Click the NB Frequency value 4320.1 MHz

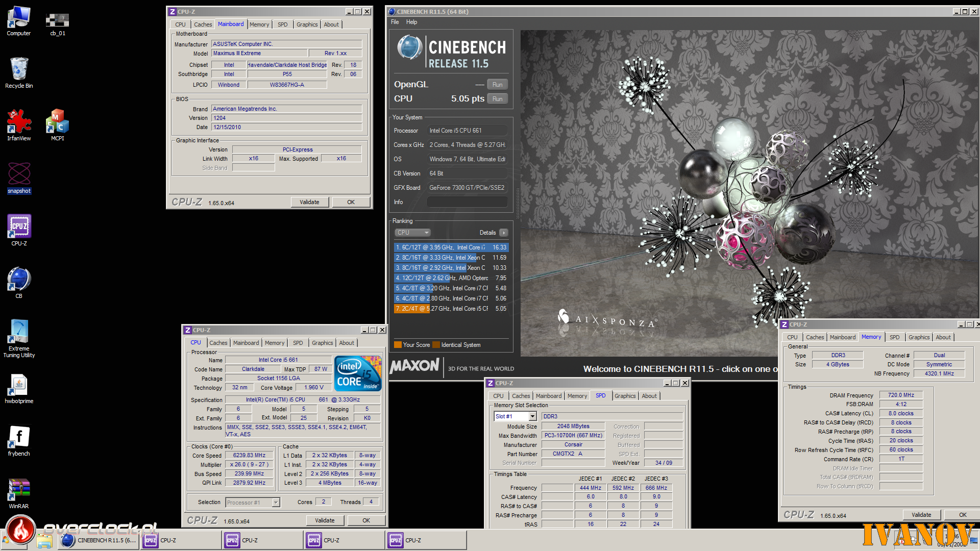[939, 373]
